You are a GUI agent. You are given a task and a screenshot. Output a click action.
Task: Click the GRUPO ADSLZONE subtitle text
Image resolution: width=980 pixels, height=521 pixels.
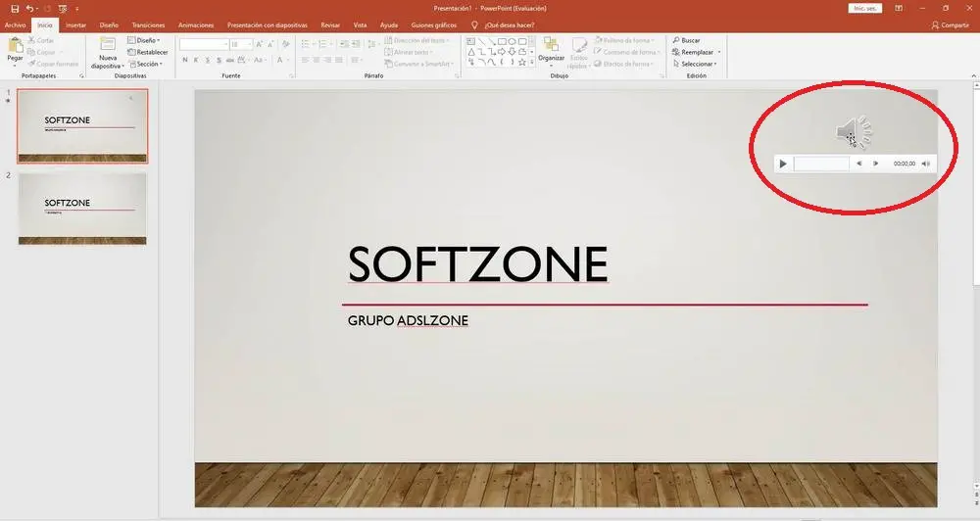pos(408,320)
